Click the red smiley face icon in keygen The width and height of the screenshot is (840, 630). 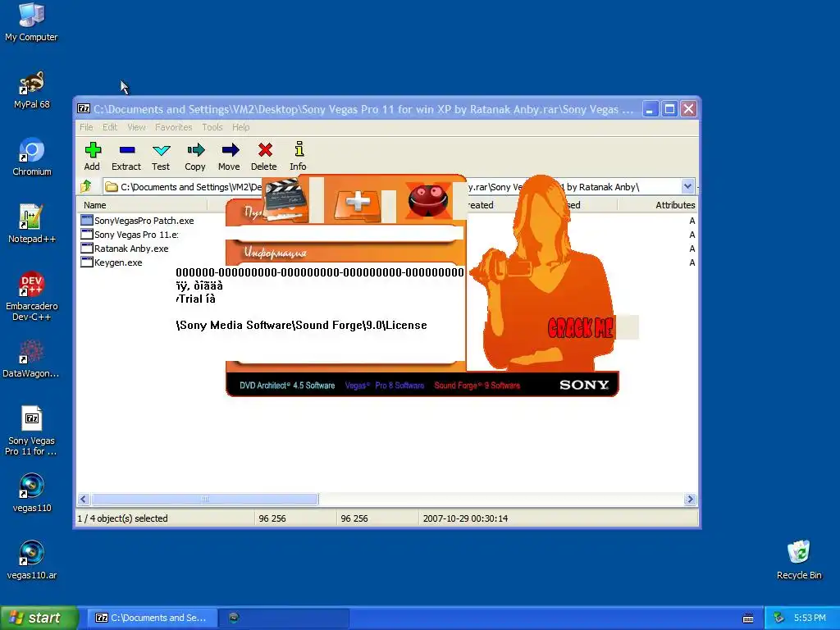(x=427, y=200)
